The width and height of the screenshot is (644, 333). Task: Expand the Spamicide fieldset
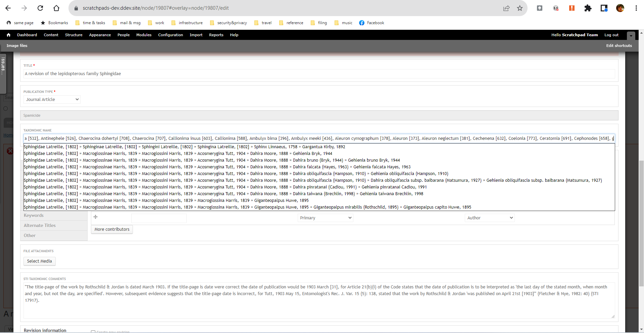point(32,115)
